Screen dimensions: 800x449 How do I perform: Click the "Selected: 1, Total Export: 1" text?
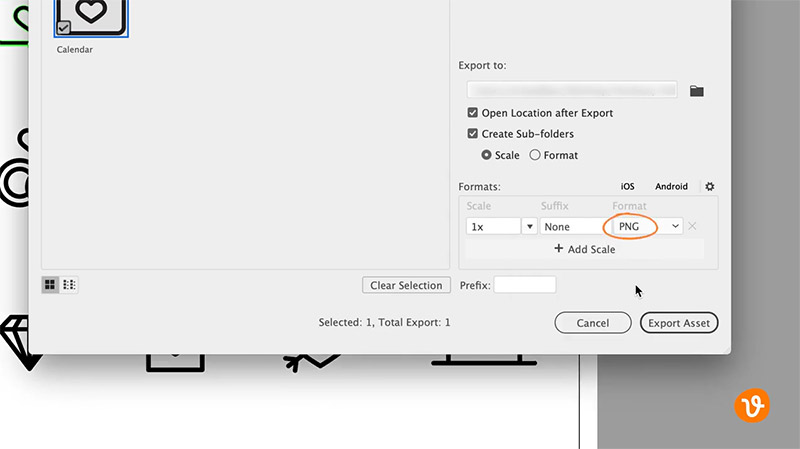[384, 322]
